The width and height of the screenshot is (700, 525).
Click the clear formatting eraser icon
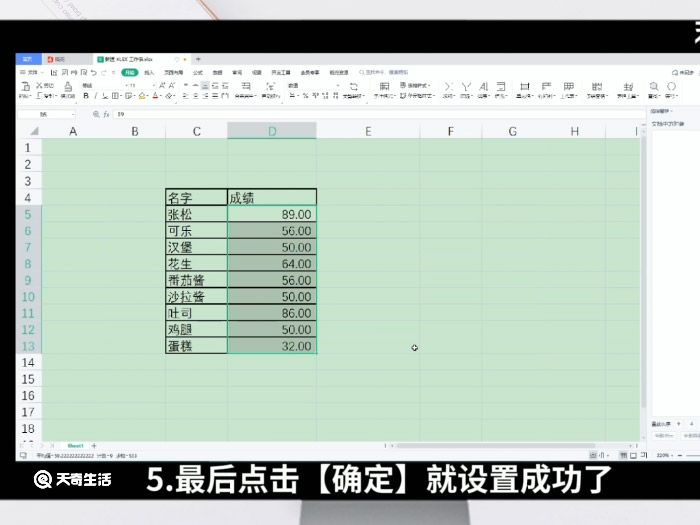(169, 96)
